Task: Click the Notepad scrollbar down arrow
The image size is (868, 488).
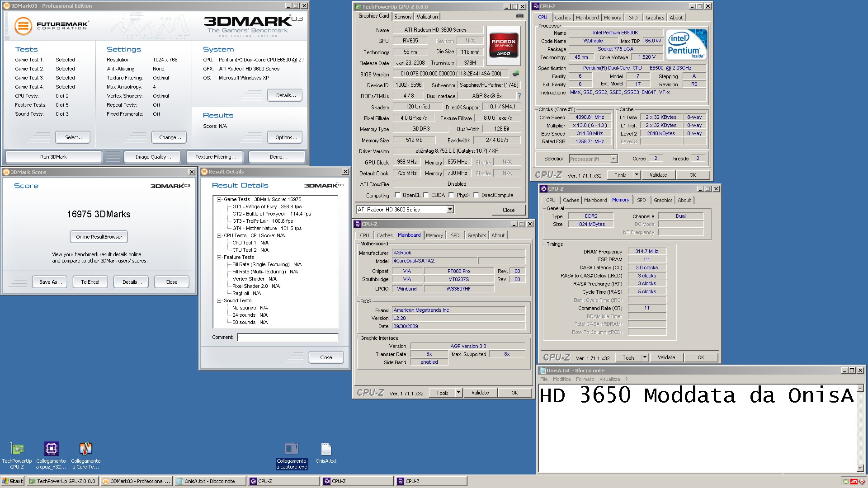Action: click(x=860, y=469)
